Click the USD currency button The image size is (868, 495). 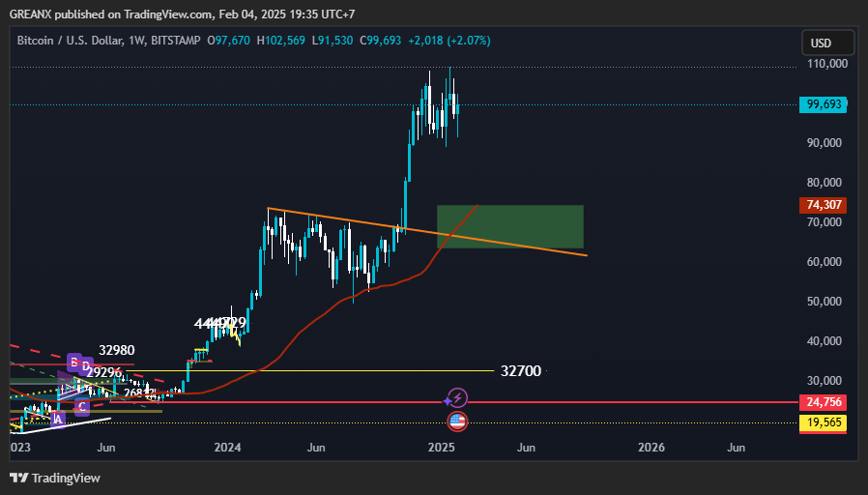(x=828, y=44)
